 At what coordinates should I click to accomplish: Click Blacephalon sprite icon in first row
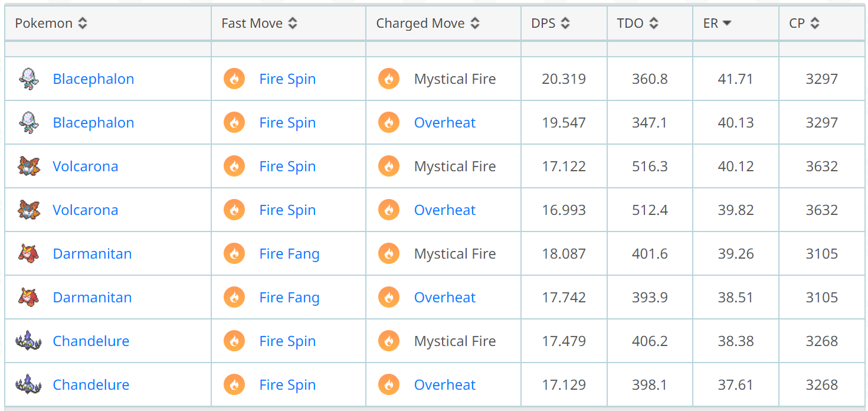(x=28, y=79)
